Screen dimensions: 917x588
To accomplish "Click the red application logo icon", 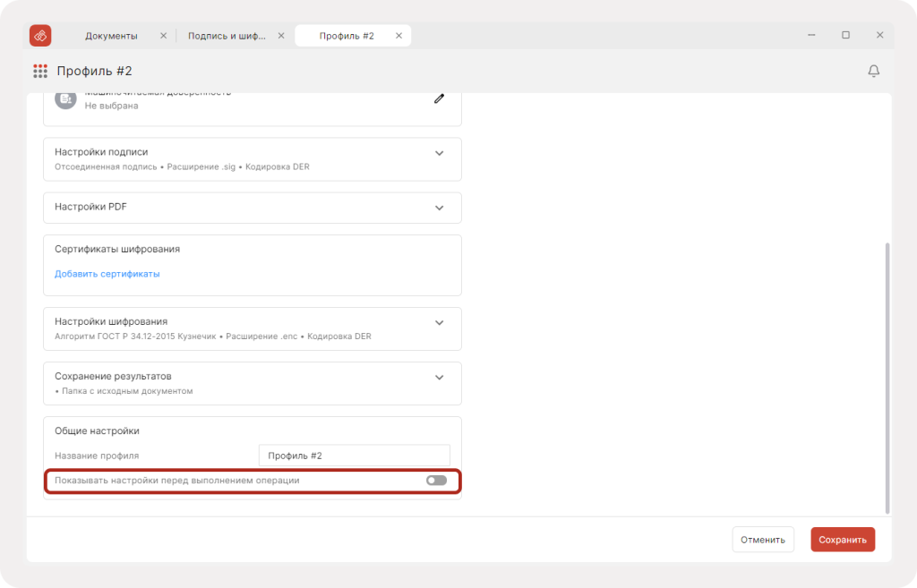I will 40,36.
